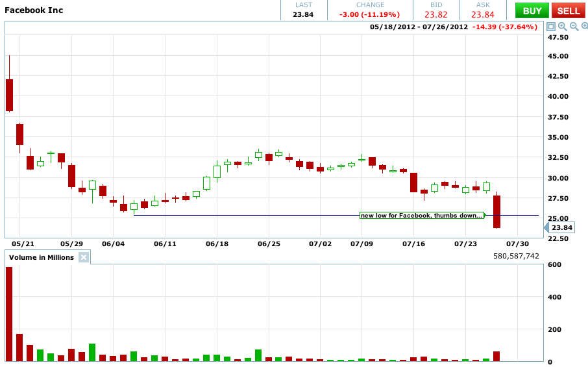Click the first-day tall red volume bar

(x=9, y=314)
